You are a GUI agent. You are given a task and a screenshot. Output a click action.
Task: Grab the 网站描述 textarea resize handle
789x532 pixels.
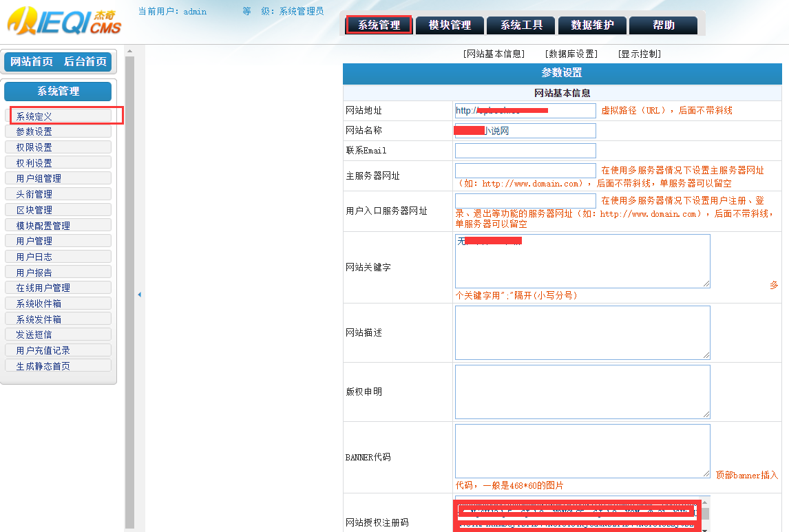[x=706, y=356]
